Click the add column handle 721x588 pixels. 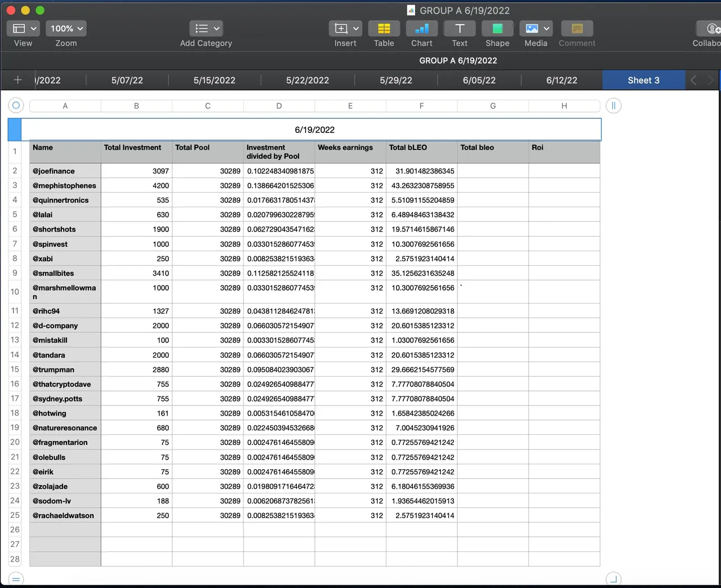[613, 105]
